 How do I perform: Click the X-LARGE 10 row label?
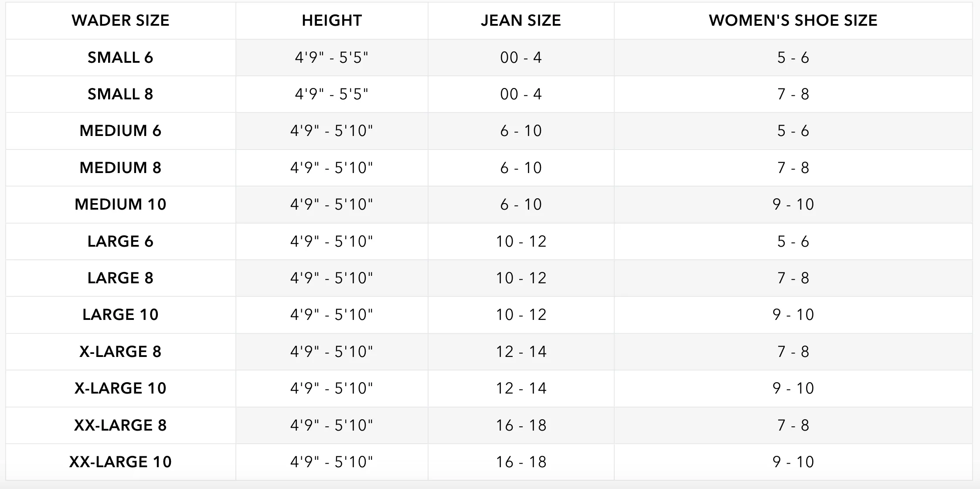click(120, 388)
